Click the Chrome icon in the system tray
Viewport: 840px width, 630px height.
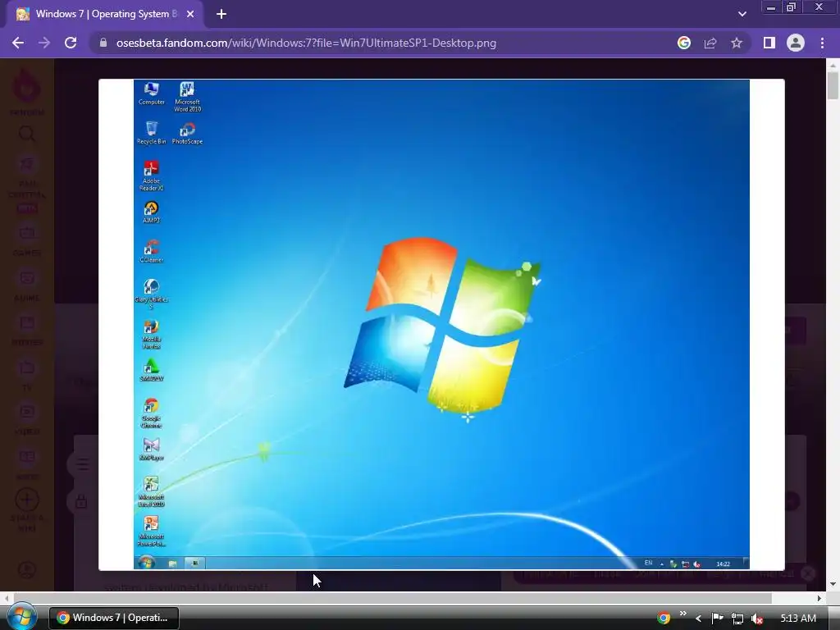coord(664,619)
